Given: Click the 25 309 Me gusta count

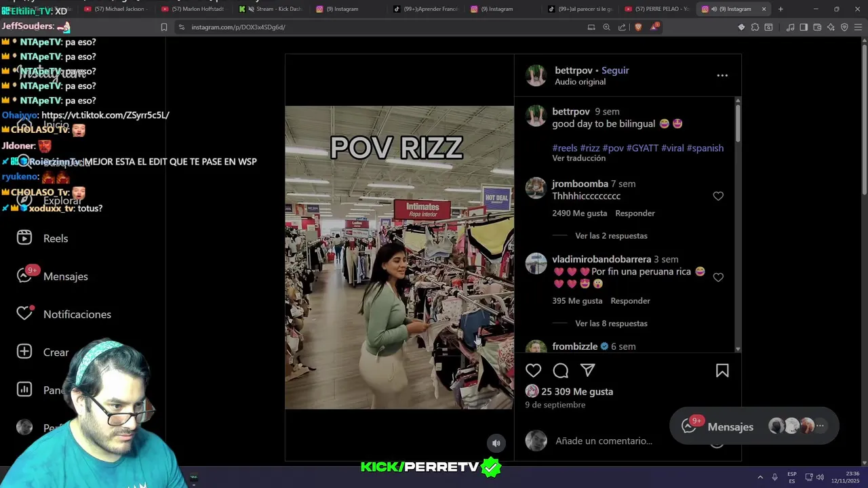Looking at the screenshot, I should pos(577,391).
